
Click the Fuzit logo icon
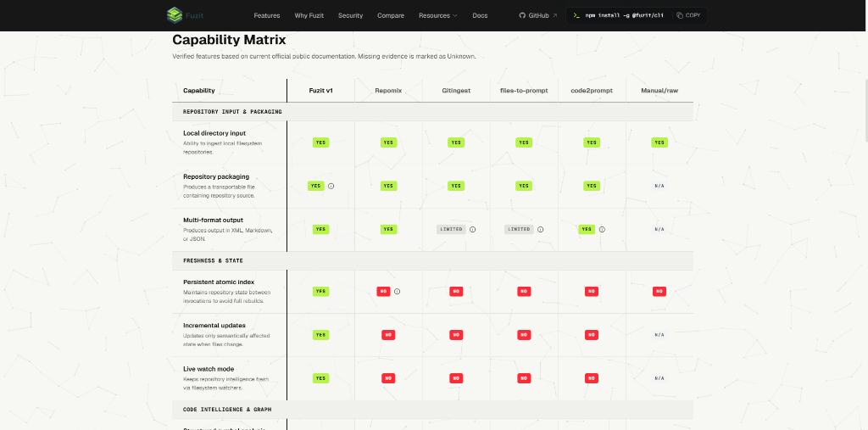point(175,15)
